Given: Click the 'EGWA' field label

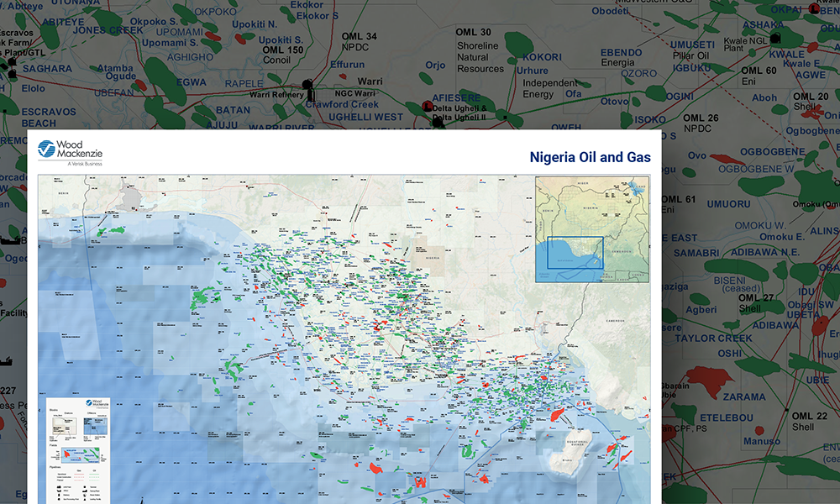Looking at the screenshot, I should point(192,82).
